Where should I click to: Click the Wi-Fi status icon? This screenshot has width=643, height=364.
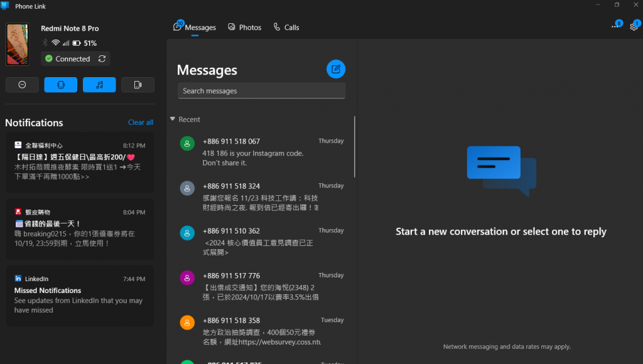[55, 43]
